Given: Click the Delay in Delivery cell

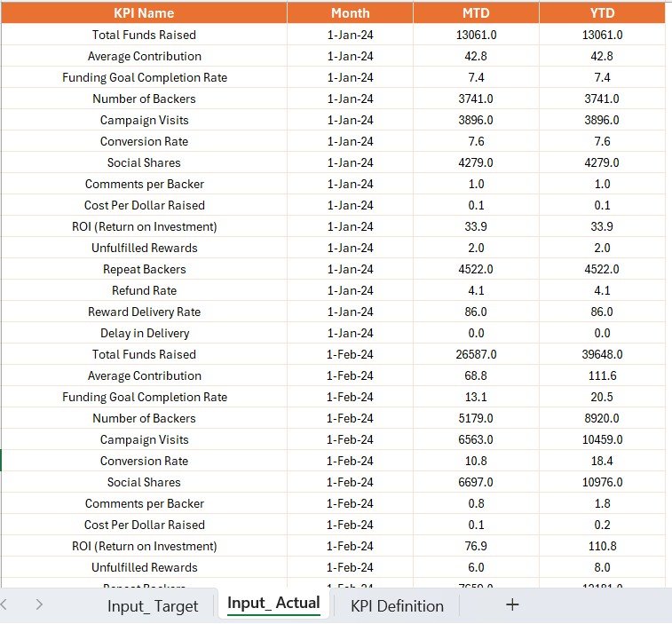Looking at the screenshot, I should pyautogui.click(x=144, y=333).
